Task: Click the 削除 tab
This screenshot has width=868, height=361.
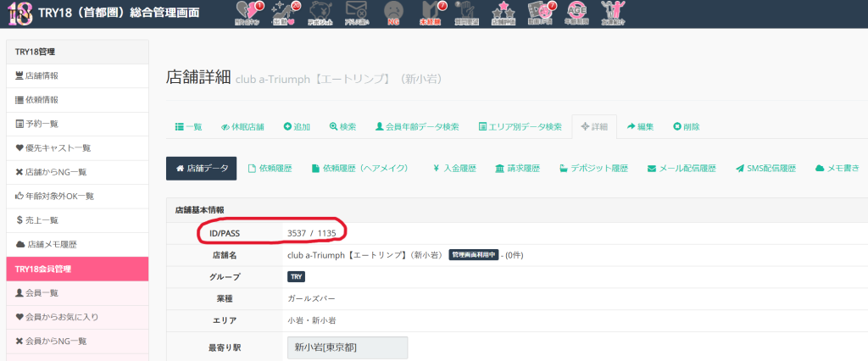Action: (687, 126)
